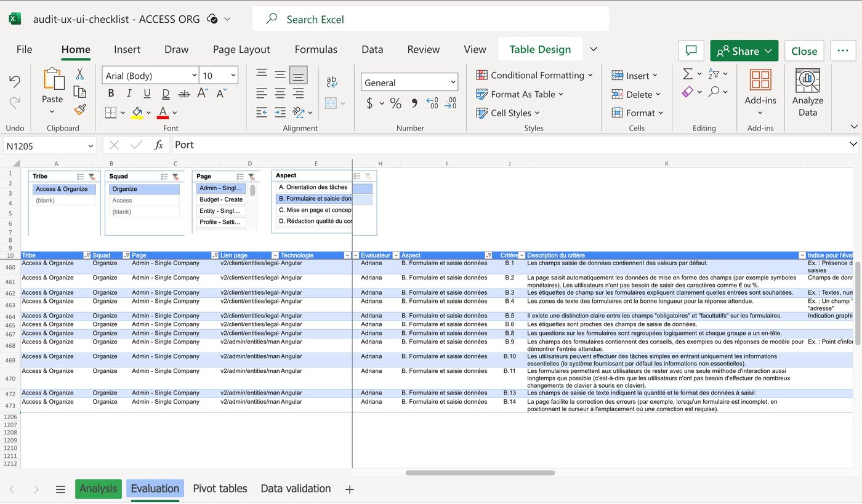
Task: Click the Undo arrow icon
Action: (15, 81)
